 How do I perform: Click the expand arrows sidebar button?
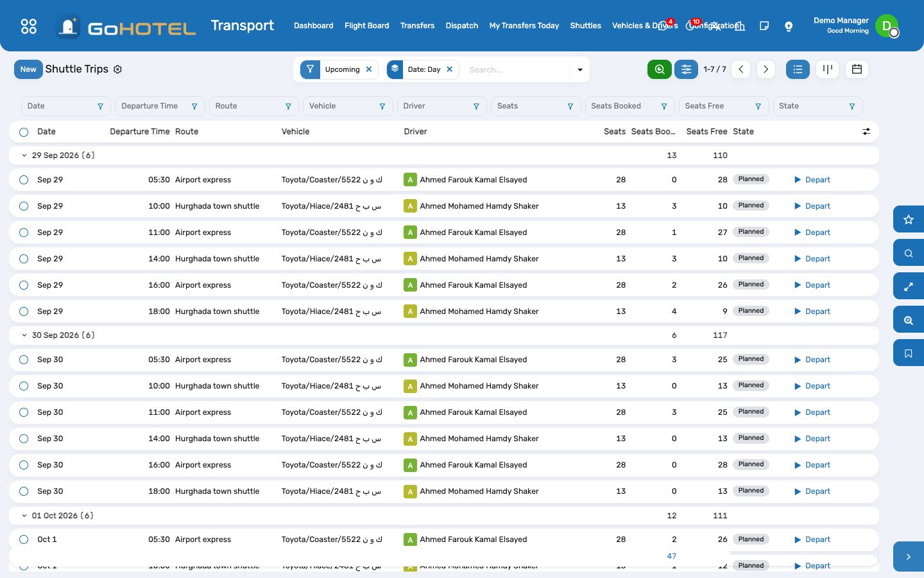[909, 286]
